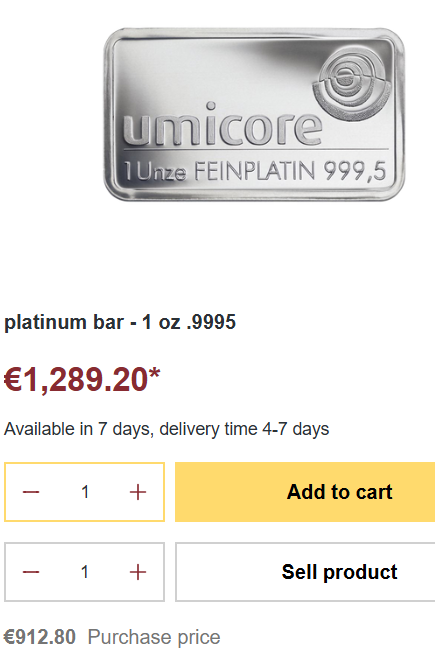
Task: Click the delivery time 4-7 days text
Action: [x=244, y=429]
